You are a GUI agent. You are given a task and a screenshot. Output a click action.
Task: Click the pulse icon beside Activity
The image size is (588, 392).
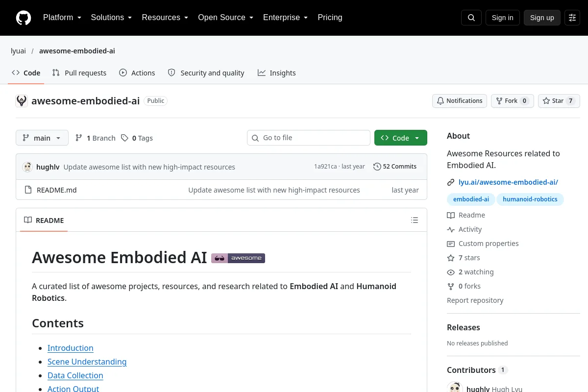(451, 229)
